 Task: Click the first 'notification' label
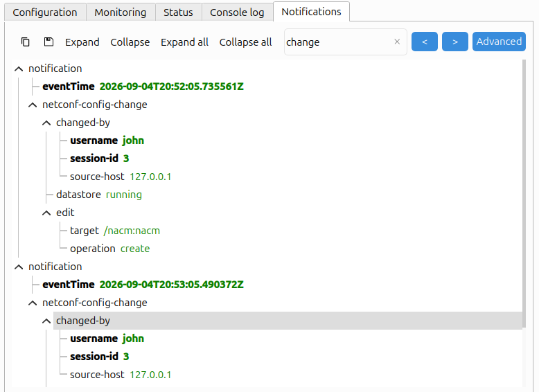55,69
